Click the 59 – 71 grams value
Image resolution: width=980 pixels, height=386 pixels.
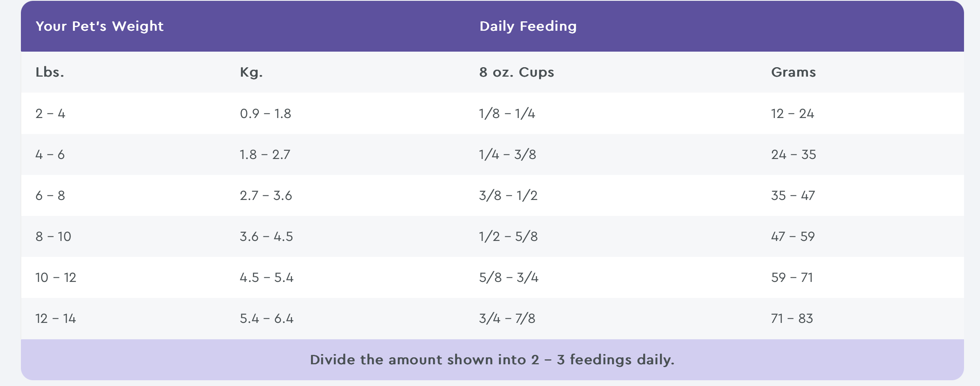point(792,277)
